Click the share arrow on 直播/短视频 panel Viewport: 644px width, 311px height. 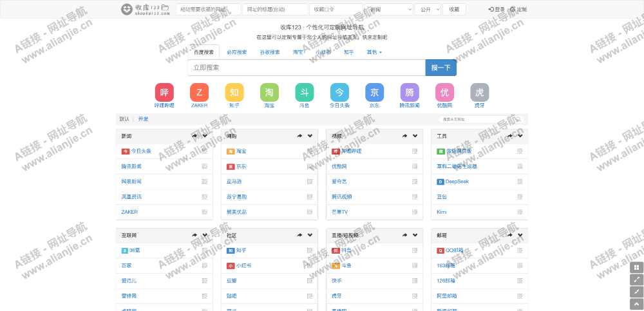coord(405,236)
